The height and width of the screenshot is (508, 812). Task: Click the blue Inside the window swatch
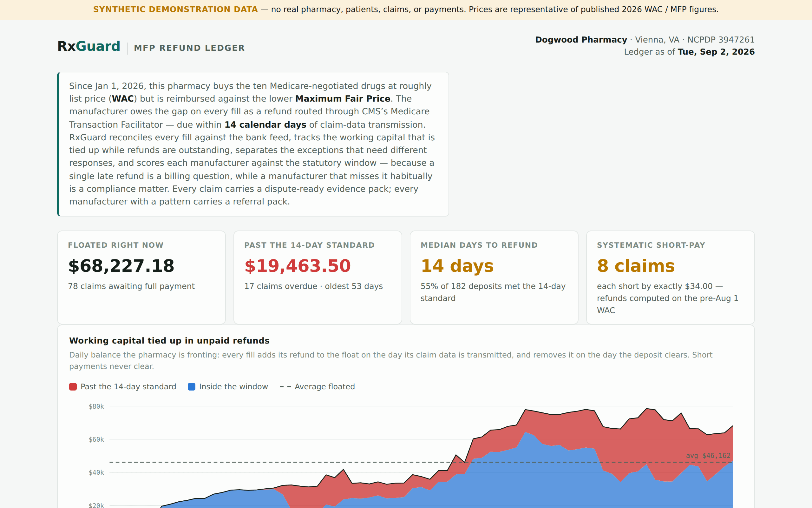coord(191,387)
